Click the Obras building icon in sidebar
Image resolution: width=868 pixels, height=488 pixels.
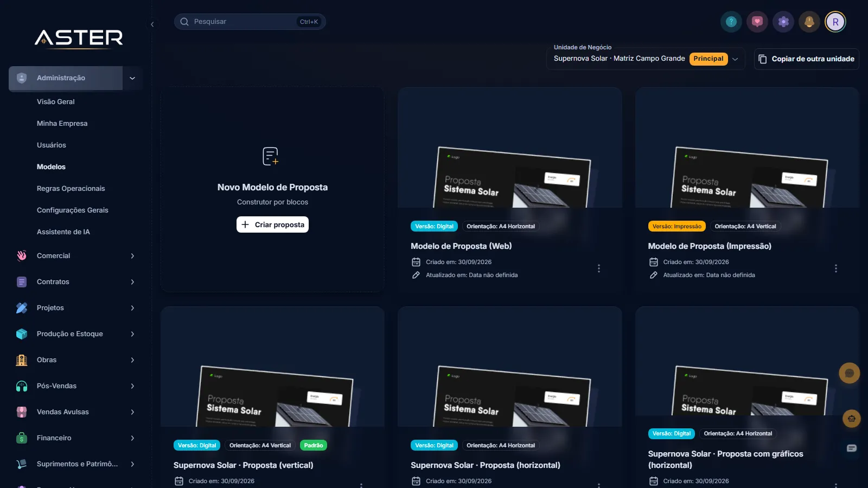[x=22, y=360]
